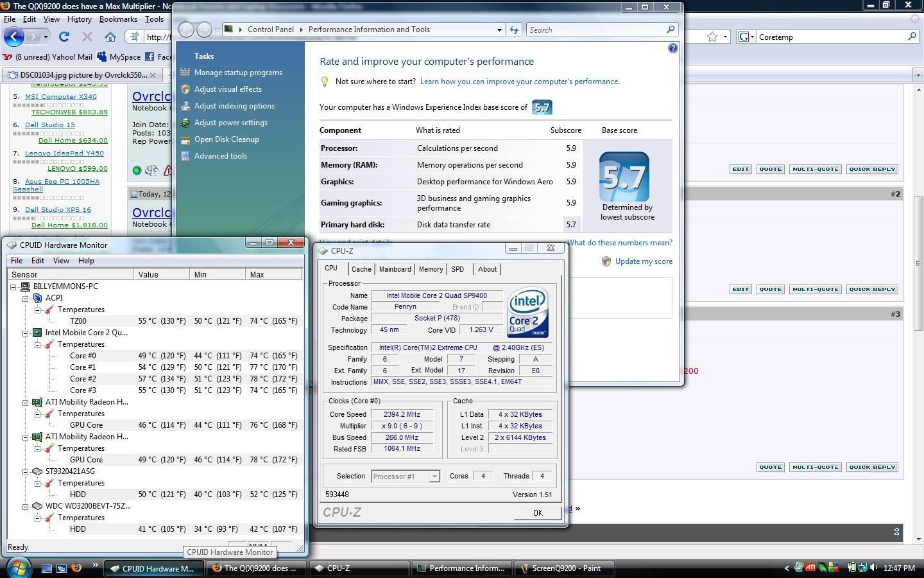Click the Control Panel help question mark icon

[x=672, y=48]
